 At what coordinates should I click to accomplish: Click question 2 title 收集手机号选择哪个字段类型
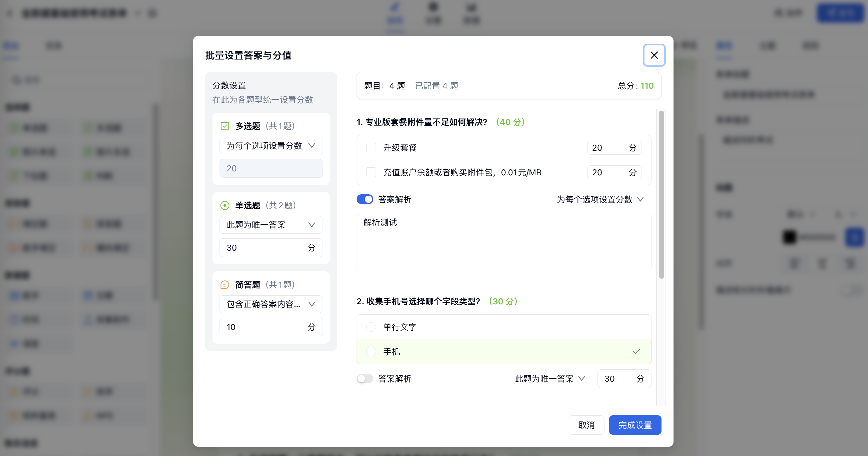click(418, 301)
